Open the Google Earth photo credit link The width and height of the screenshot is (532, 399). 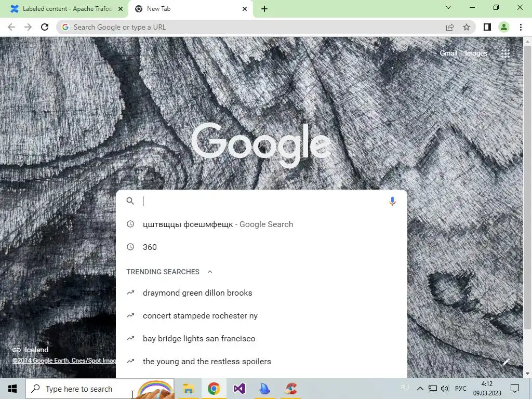coord(64,361)
